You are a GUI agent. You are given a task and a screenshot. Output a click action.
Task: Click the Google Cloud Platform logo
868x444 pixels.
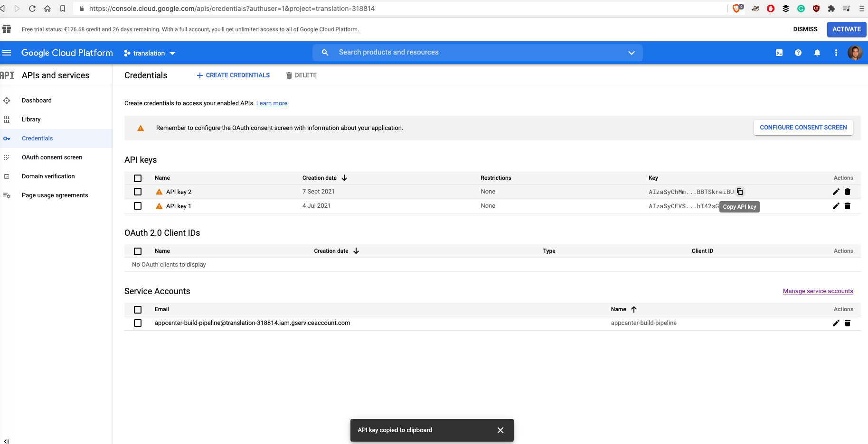(x=67, y=53)
